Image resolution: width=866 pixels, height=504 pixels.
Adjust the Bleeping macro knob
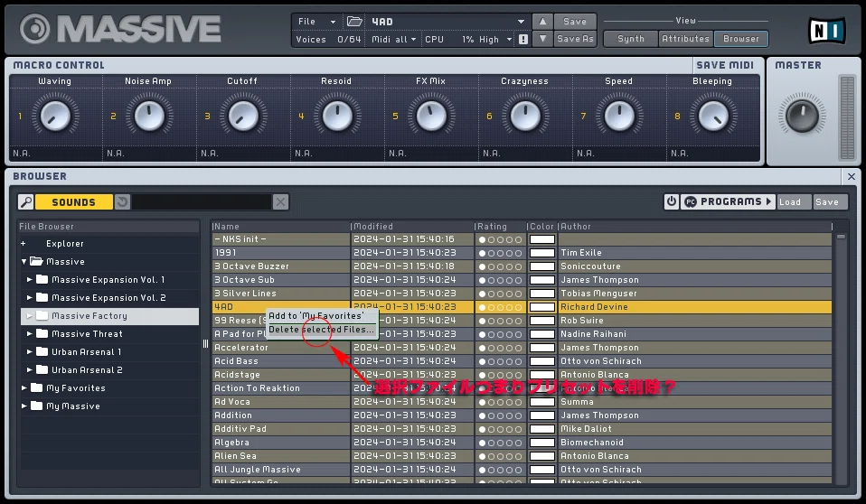tap(713, 116)
